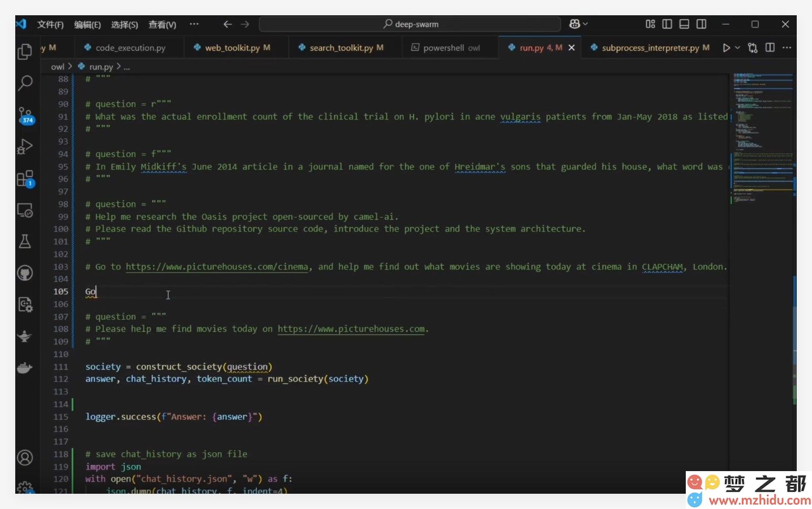Image resolution: width=812 pixels, height=509 pixels.
Task: Click the 'Go' text on line 105
Action: [x=90, y=292]
